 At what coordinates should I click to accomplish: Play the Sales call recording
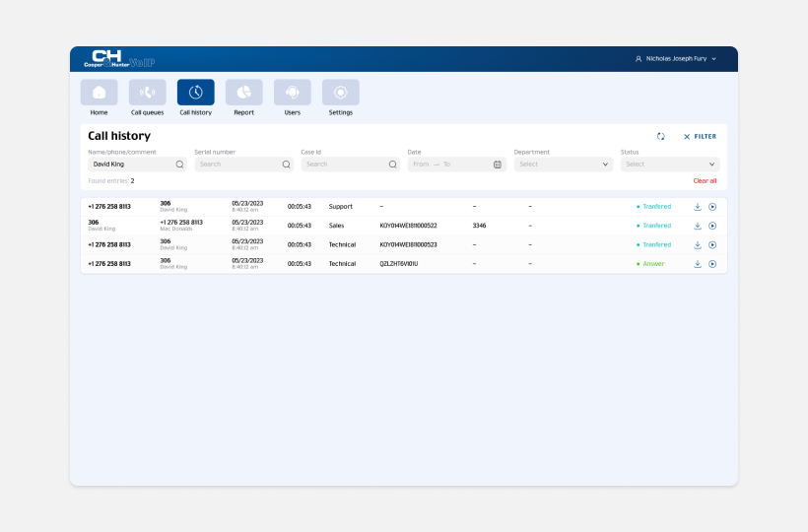pyautogui.click(x=712, y=226)
